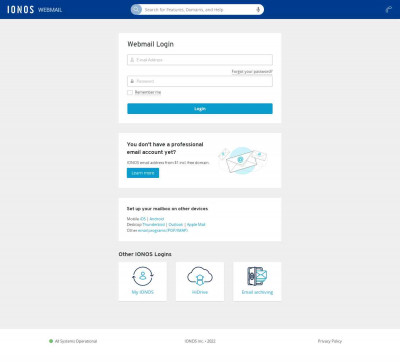Screen dimensions: 400x363
Task: Click the Other IONOS Logins heading
Action: (x=145, y=254)
